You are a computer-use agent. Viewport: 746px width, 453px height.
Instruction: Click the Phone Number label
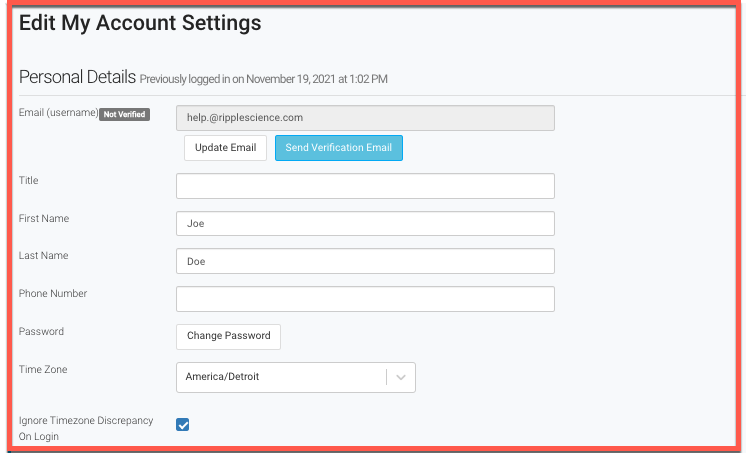pyautogui.click(x=53, y=293)
